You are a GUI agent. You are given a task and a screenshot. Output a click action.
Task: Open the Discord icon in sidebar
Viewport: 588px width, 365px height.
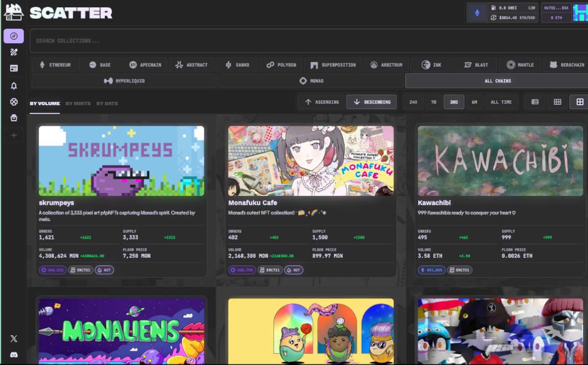(14, 355)
